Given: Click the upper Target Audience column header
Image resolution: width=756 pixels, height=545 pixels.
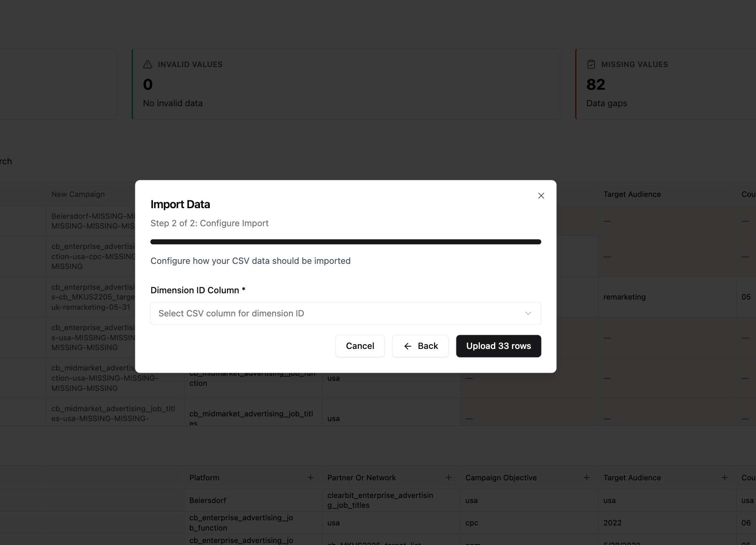Looking at the screenshot, I should [x=632, y=194].
